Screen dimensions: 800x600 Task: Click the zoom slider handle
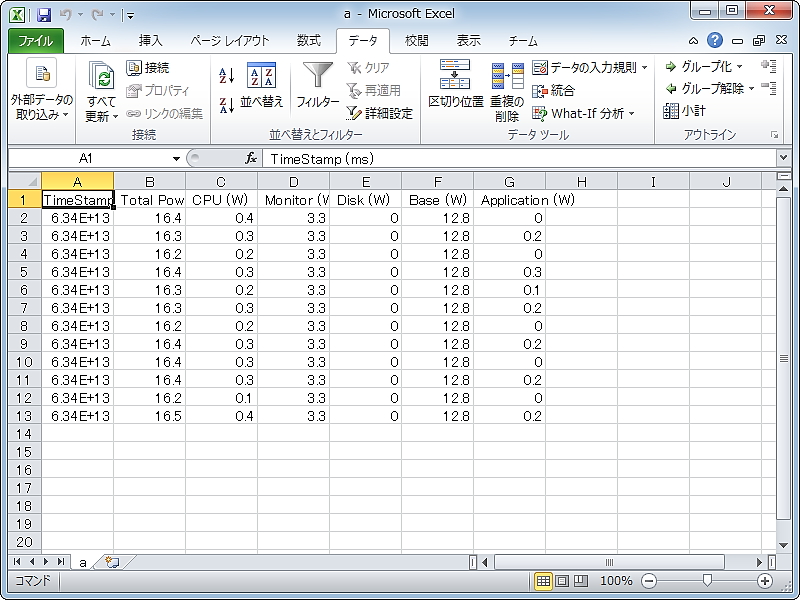[x=707, y=581]
